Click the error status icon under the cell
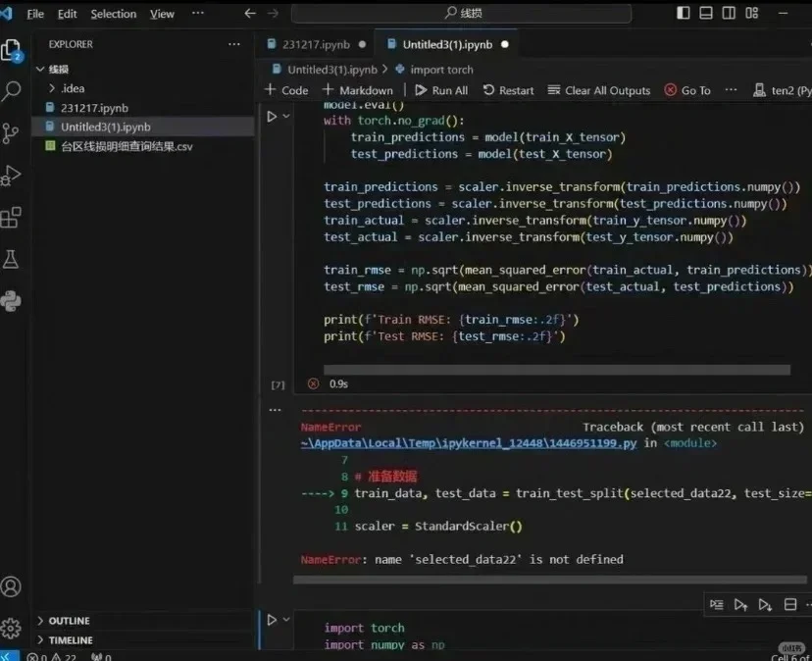Screen dimensions: 812x661 tap(313, 383)
